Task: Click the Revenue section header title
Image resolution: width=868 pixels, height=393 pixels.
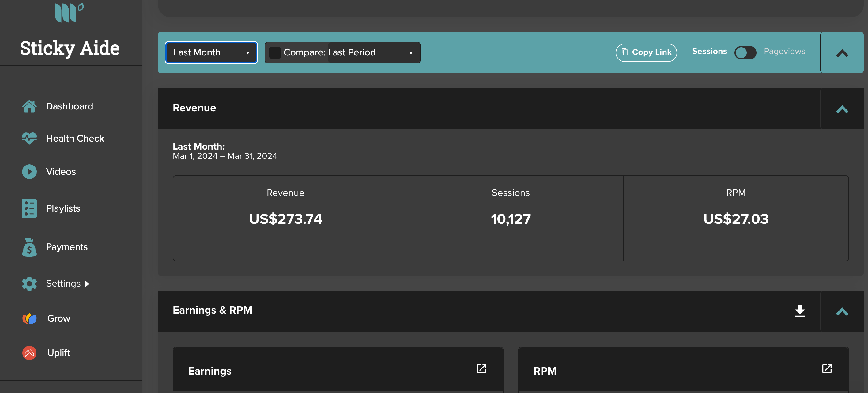Action: (194, 108)
